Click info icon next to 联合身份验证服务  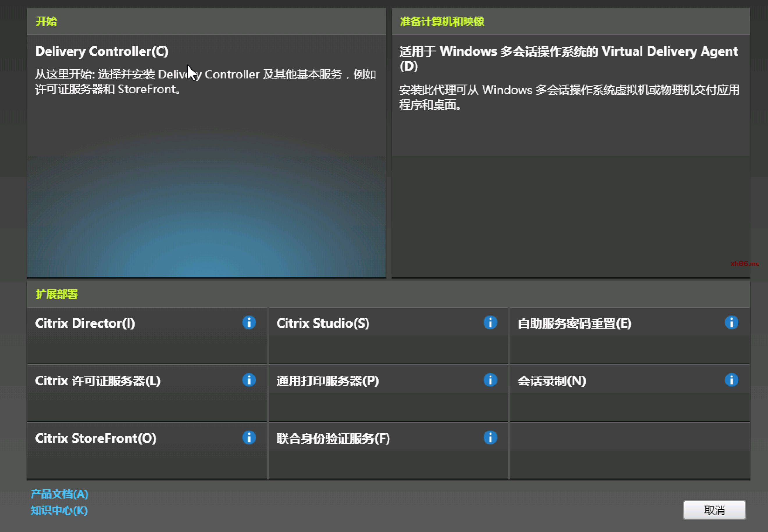[x=490, y=437]
